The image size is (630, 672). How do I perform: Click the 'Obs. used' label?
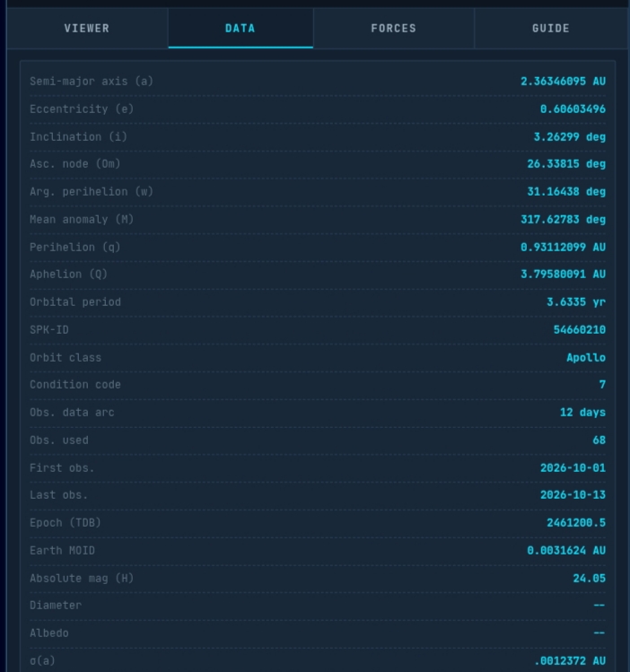coord(59,441)
